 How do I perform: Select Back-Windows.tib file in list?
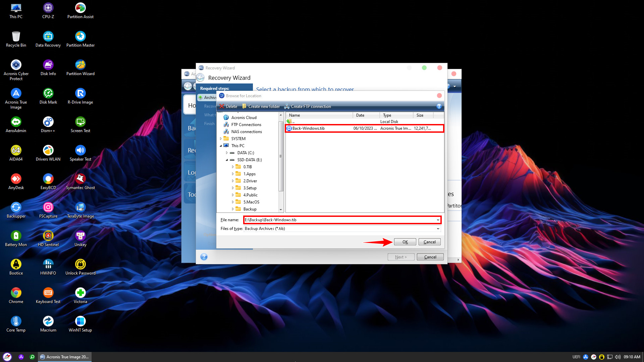(308, 128)
